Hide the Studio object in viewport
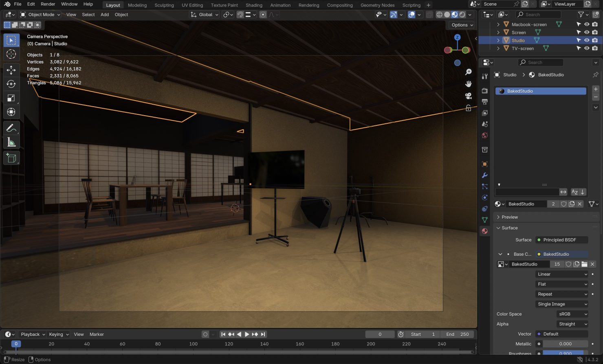 pyautogui.click(x=587, y=40)
